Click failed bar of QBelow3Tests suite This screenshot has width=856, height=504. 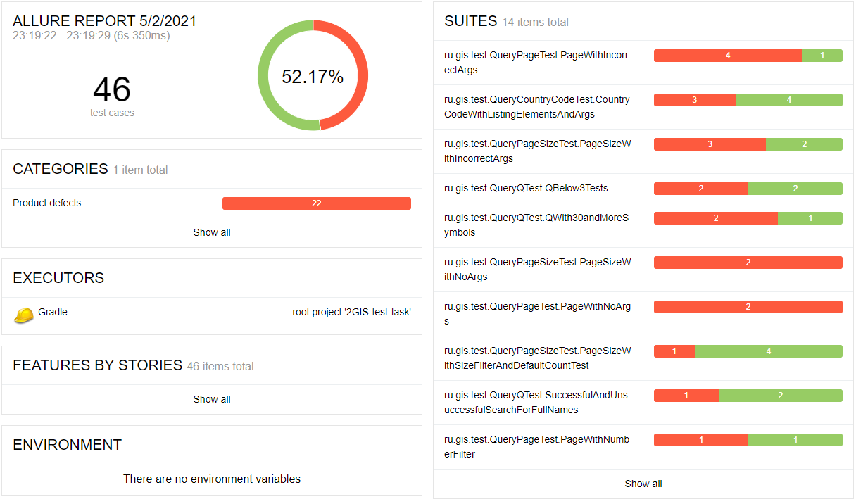(x=701, y=189)
